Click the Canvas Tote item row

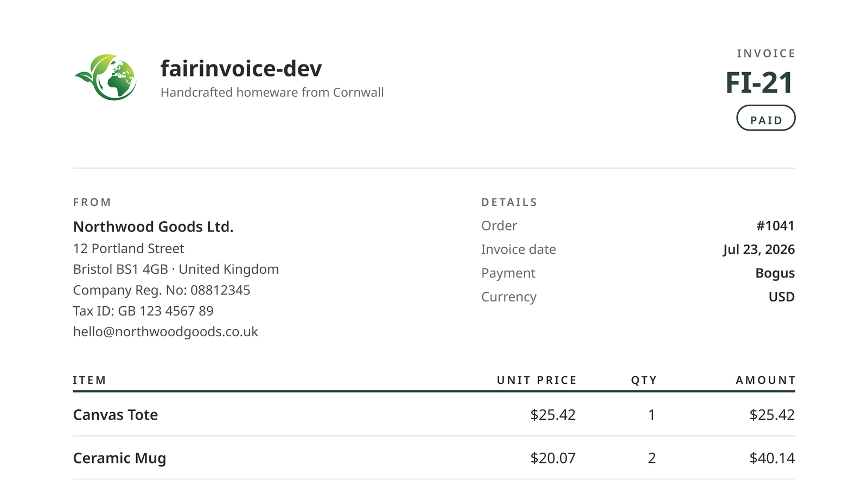(x=434, y=414)
